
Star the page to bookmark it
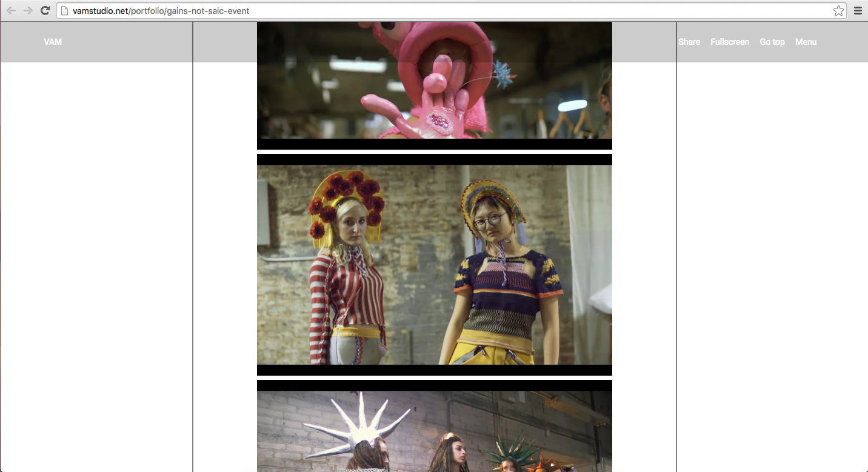click(838, 10)
